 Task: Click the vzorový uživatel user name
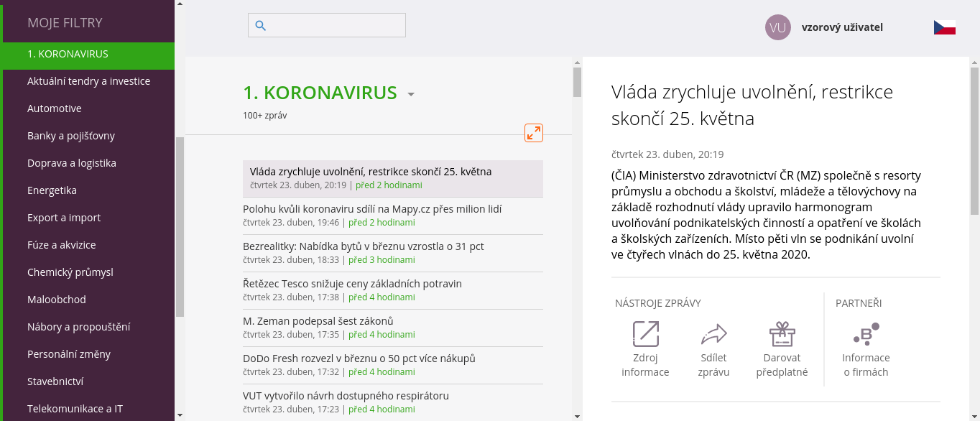point(842,27)
